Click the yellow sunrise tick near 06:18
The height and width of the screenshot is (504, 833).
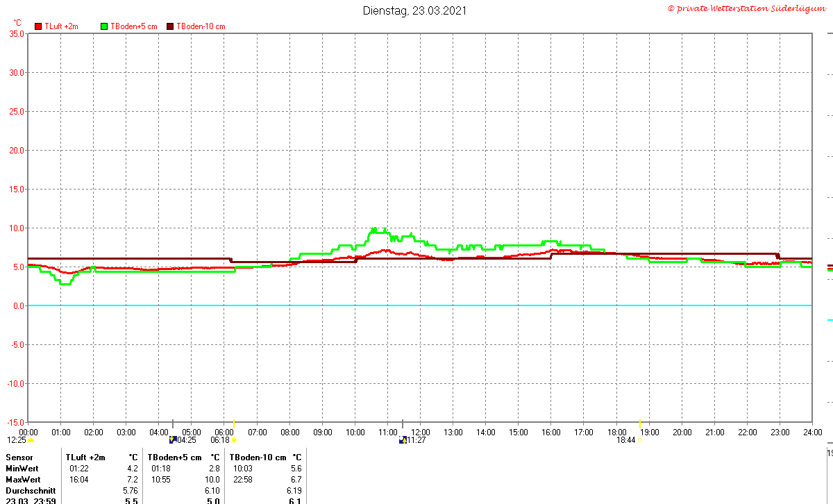[x=234, y=424]
